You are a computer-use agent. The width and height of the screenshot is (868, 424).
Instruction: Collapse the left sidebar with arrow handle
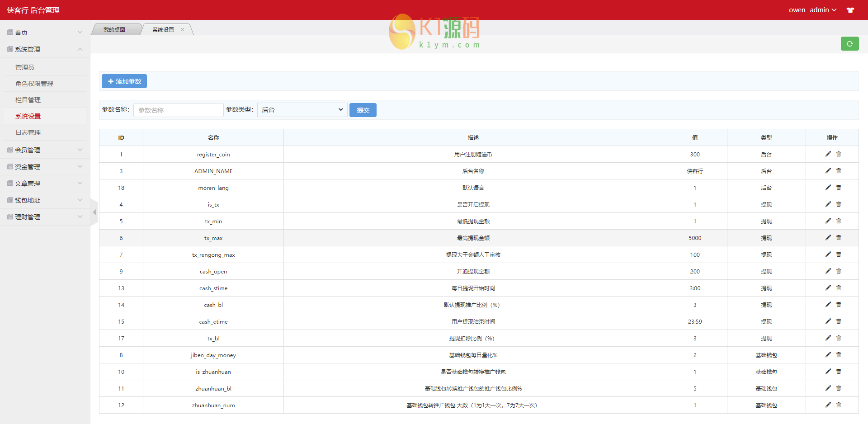pos(94,212)
